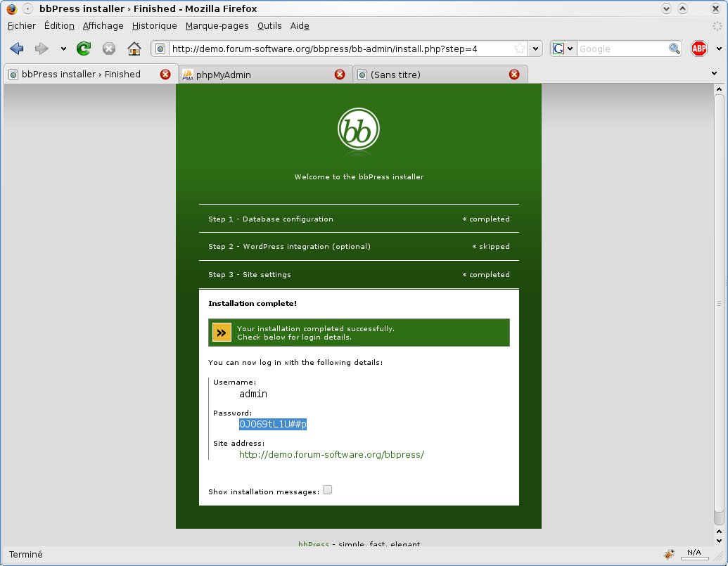The height and width of the screenshot is (566, 728).
Task: Click the Google search field
Action: (x=622, y=49)
